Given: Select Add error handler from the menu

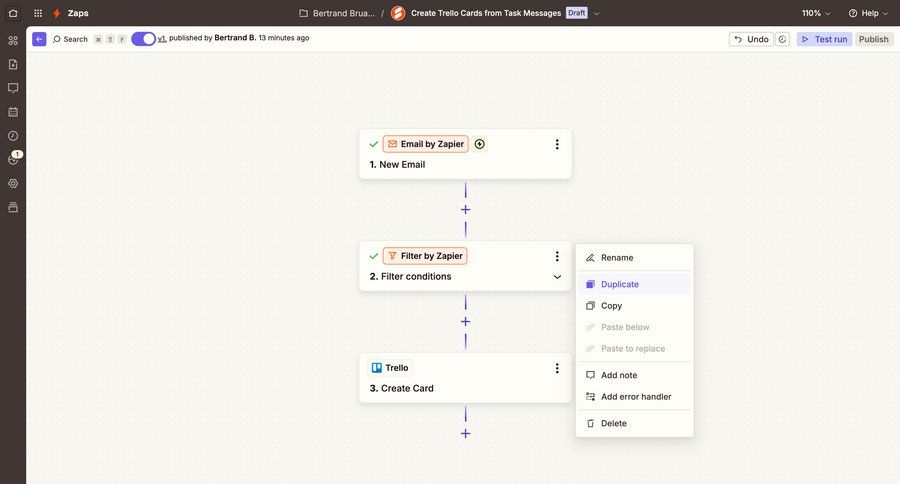Looking at the screenshot, I should pos(634,397).
